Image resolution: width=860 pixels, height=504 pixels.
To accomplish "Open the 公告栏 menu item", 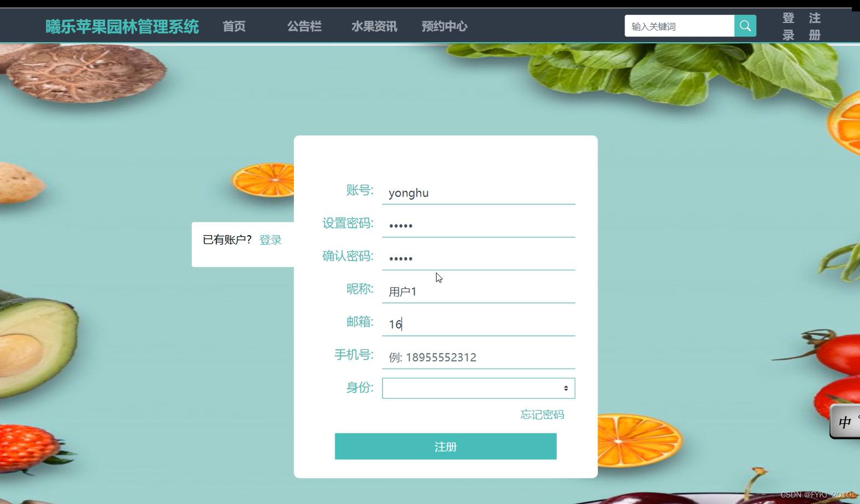I will 304,26.
